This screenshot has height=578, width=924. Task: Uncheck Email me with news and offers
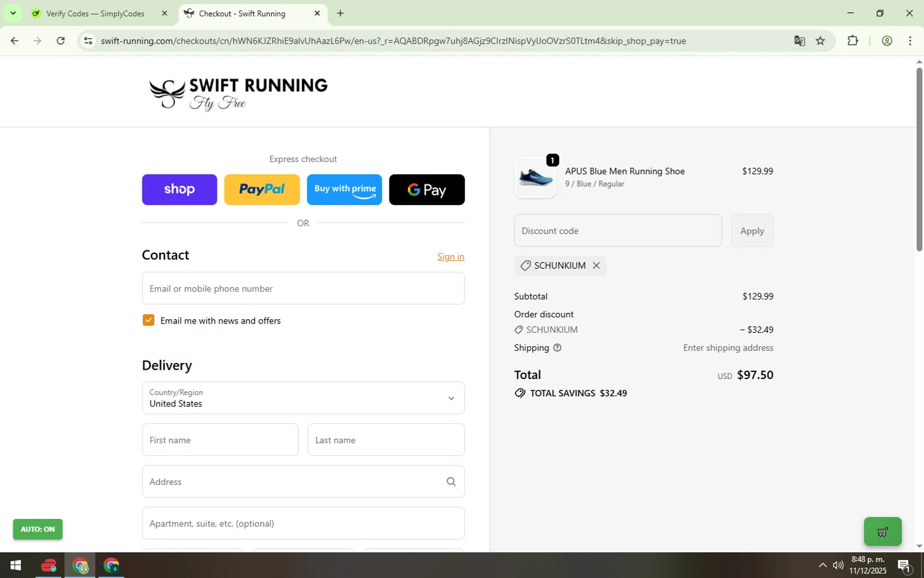click(148, 320)
